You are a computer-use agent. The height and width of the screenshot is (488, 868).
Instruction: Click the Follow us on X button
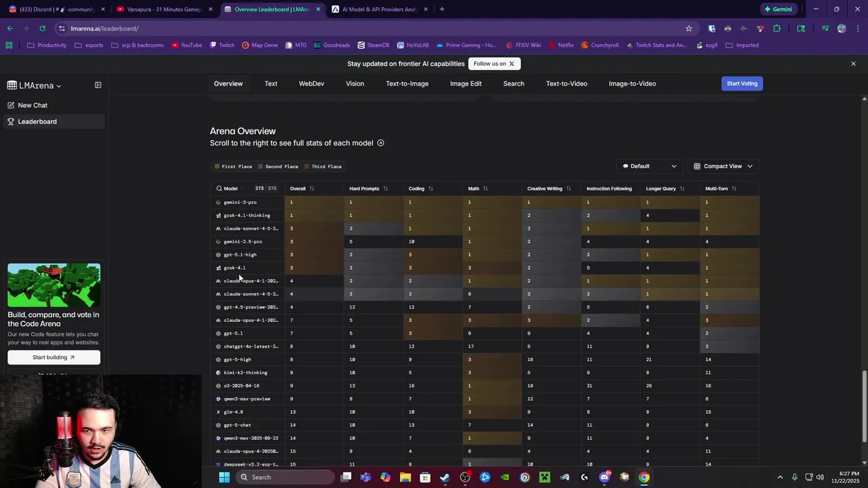pyautogui.click(x=494, y=64)
